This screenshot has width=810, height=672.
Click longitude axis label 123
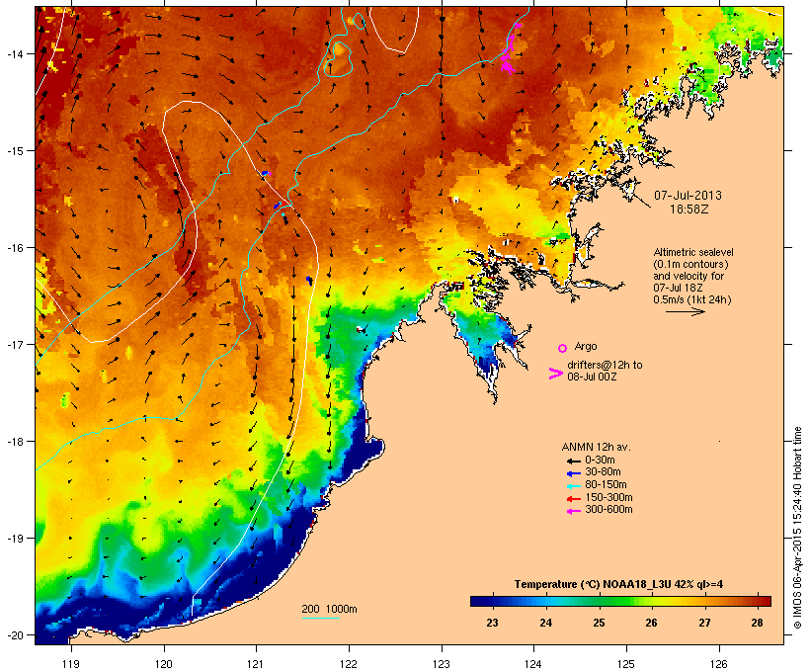pos(442,664)
